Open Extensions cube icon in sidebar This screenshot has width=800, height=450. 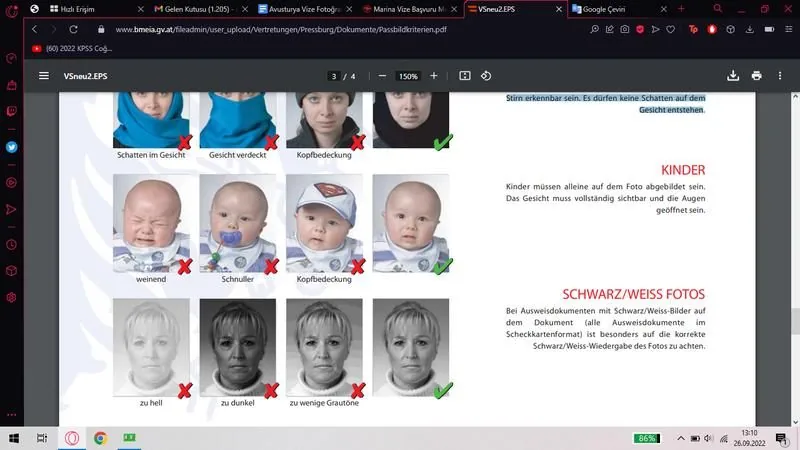[11, 271]
